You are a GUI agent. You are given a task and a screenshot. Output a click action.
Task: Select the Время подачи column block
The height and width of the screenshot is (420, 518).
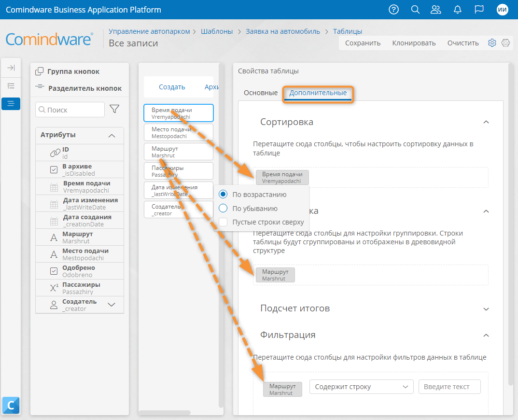point(179,113)
